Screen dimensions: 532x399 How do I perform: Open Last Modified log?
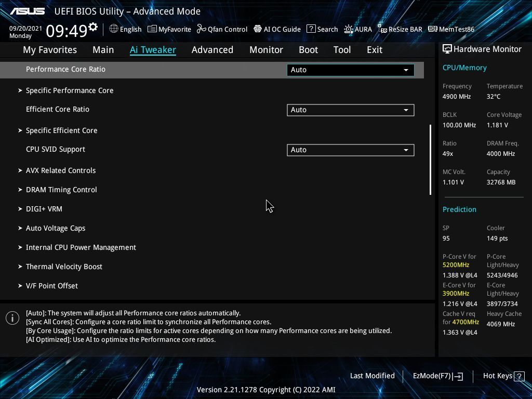tap(372, 376)
